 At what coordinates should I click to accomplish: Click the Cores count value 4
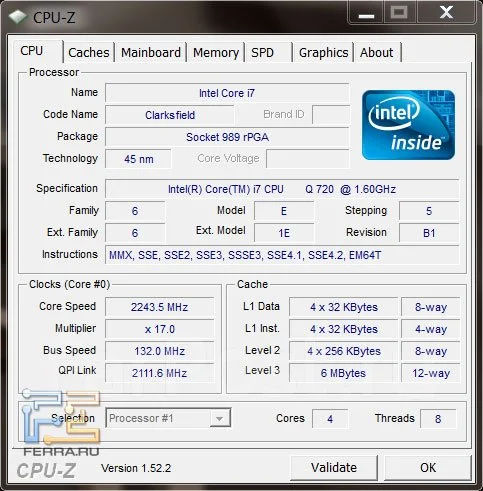pyautogui.click(x=330, y=419)
